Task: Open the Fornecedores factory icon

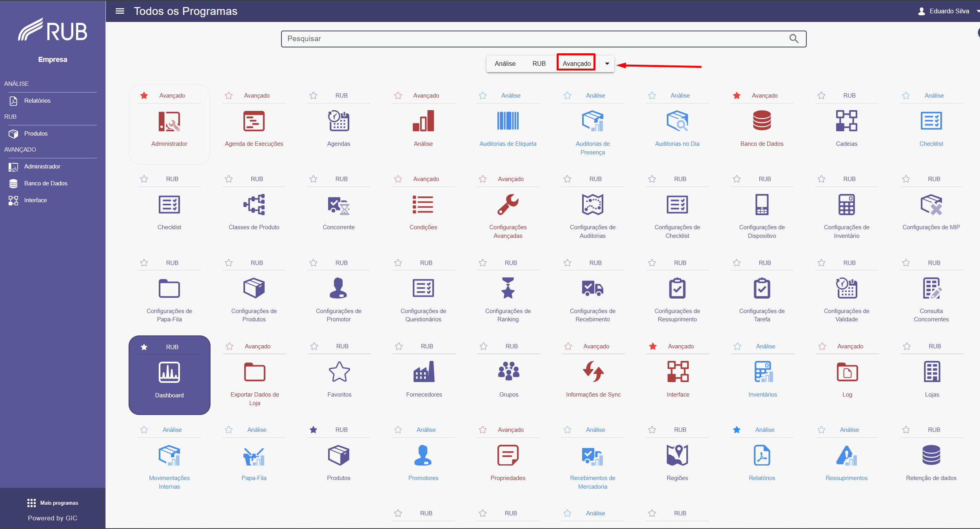Action: click(424, 371)
